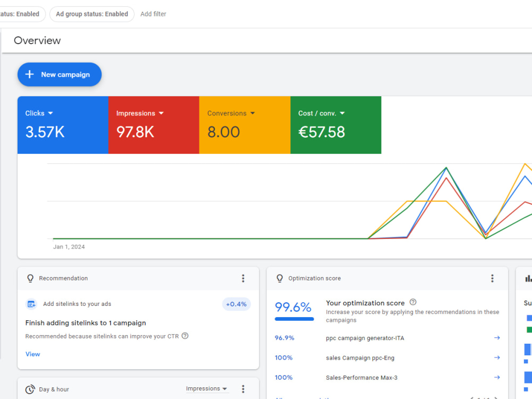The width and height of the screenshot is (532, 399).
Task: Open Optimization score card three-dot menu
Action: pos(492,278)
